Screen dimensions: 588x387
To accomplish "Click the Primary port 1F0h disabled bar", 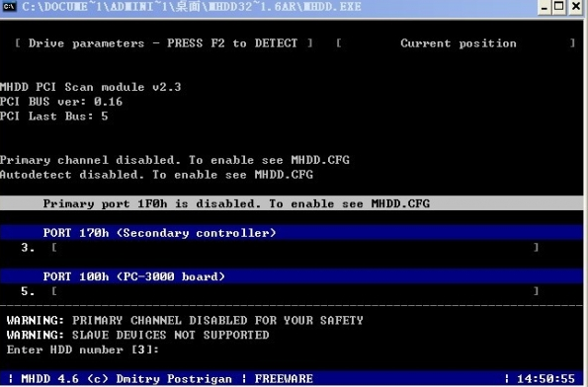I will (292, 203).
